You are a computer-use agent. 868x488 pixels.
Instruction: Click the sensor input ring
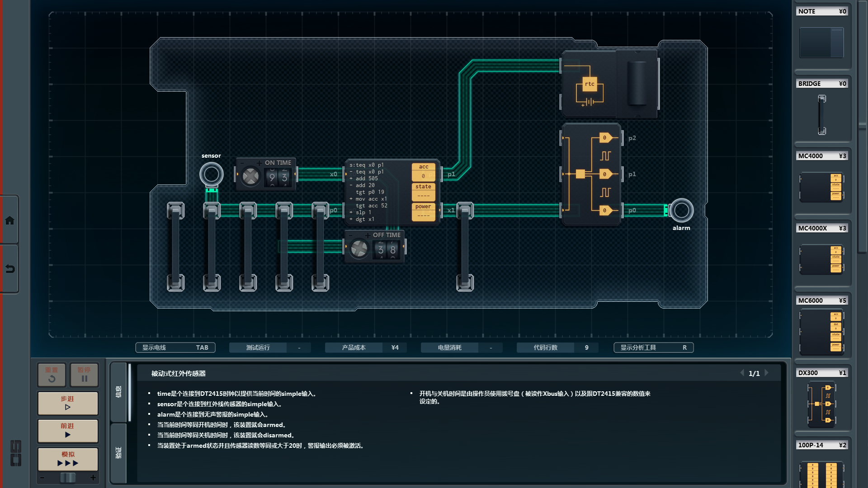(211, 174)
